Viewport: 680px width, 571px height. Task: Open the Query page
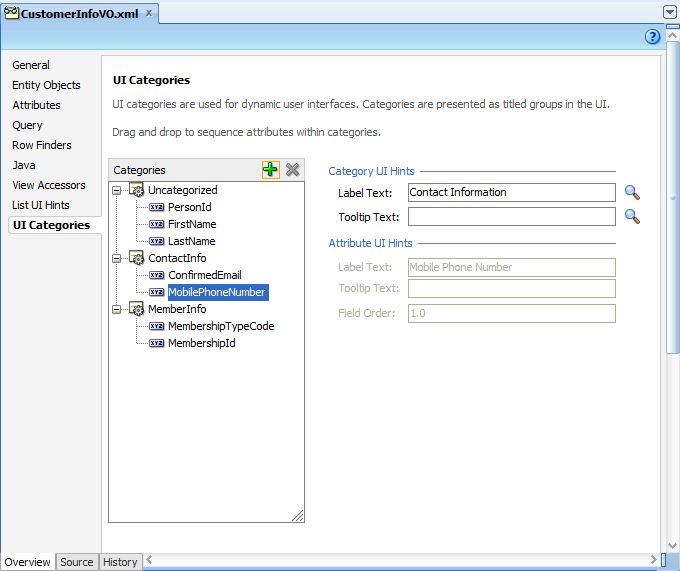pyautogui.click(x=27, y=125)
